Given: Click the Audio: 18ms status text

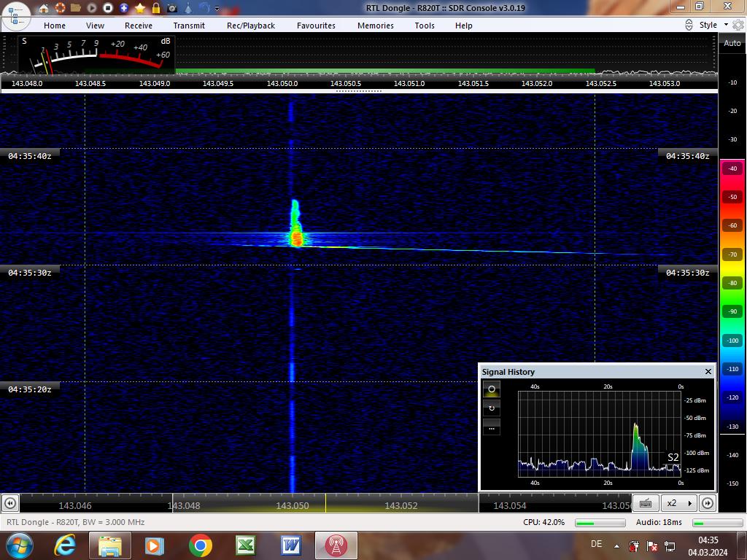Looking at the screenshot, I should [659, 522].
